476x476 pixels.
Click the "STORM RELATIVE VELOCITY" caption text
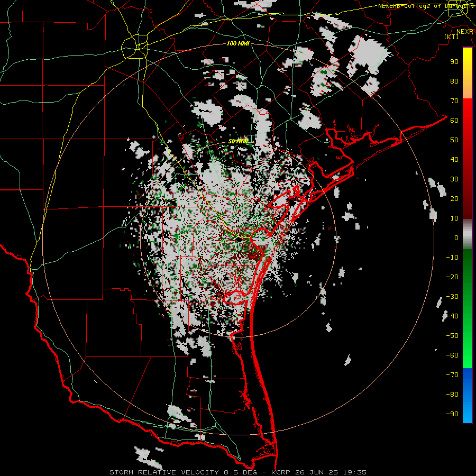(164, 472)
